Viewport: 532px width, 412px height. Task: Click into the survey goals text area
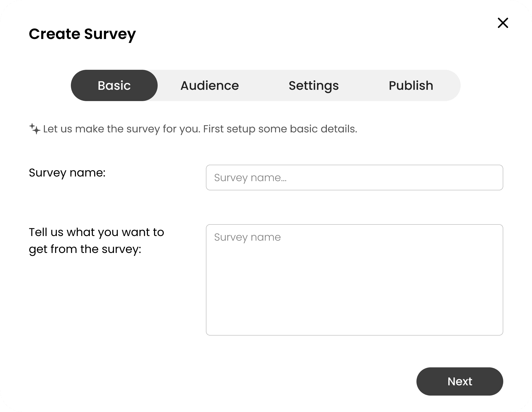pyautogui.click(x=354, y=280)
